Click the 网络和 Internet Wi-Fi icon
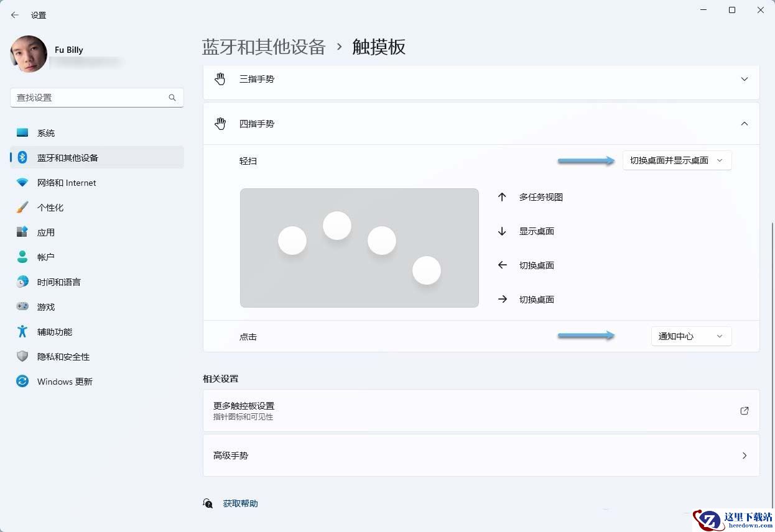775x532 pixels. [x=22, y=183]
